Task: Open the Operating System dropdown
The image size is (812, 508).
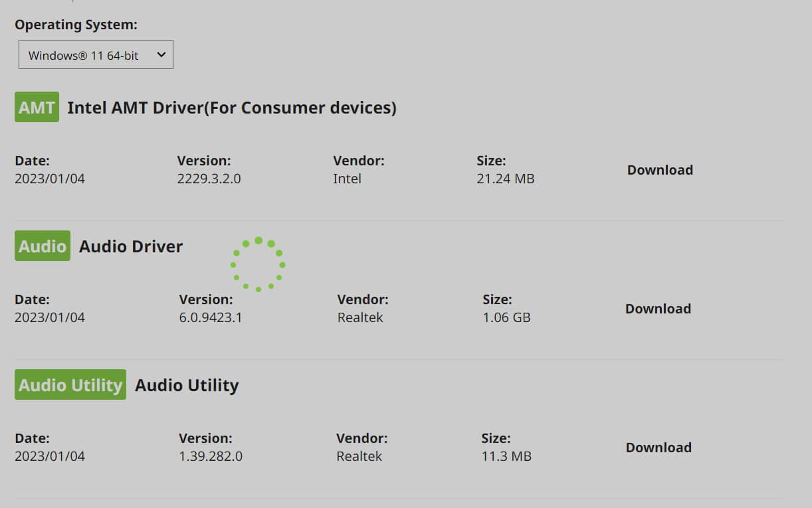Action: [96, 54]
